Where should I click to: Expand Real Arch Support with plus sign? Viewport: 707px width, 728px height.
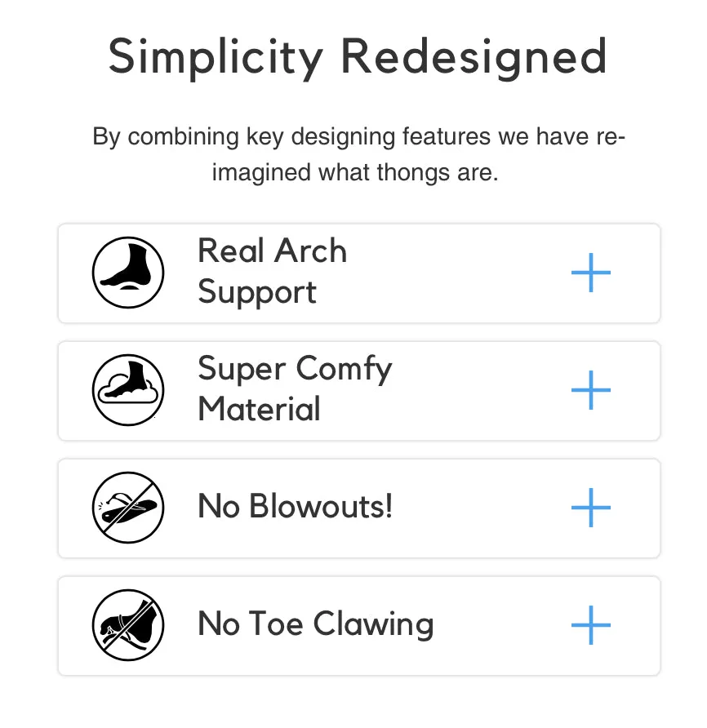591,273
